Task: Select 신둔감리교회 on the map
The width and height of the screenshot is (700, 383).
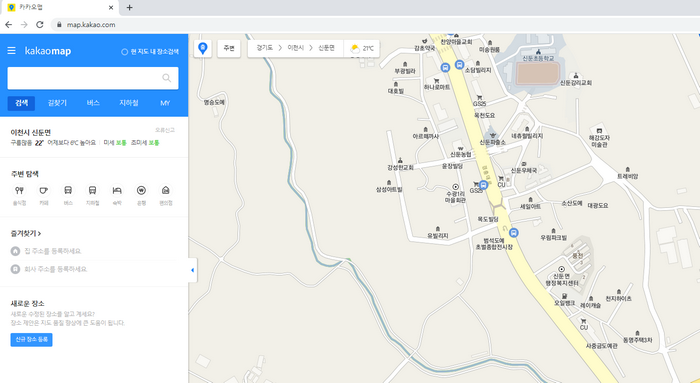Action: tap(576, 80)
